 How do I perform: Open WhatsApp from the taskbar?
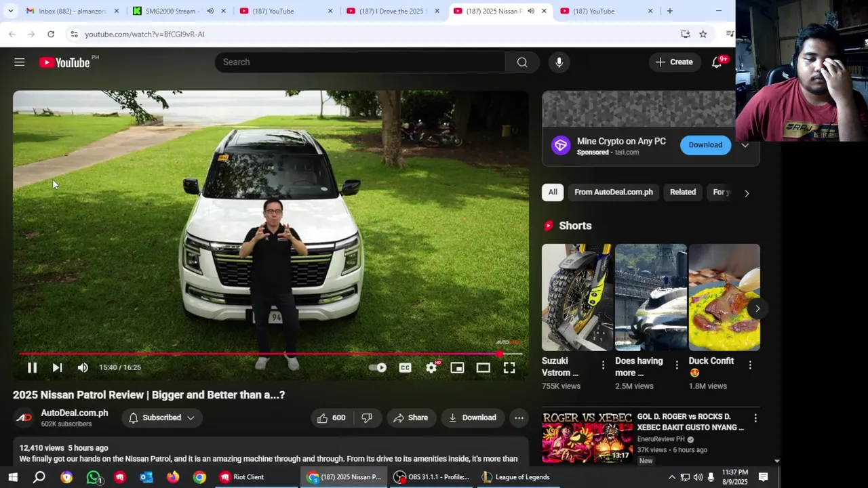94,477
